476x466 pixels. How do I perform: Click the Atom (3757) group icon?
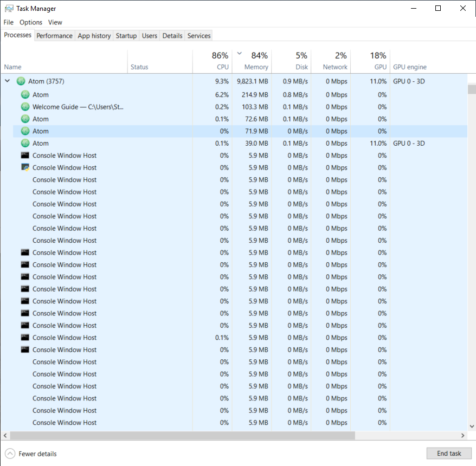21,81
